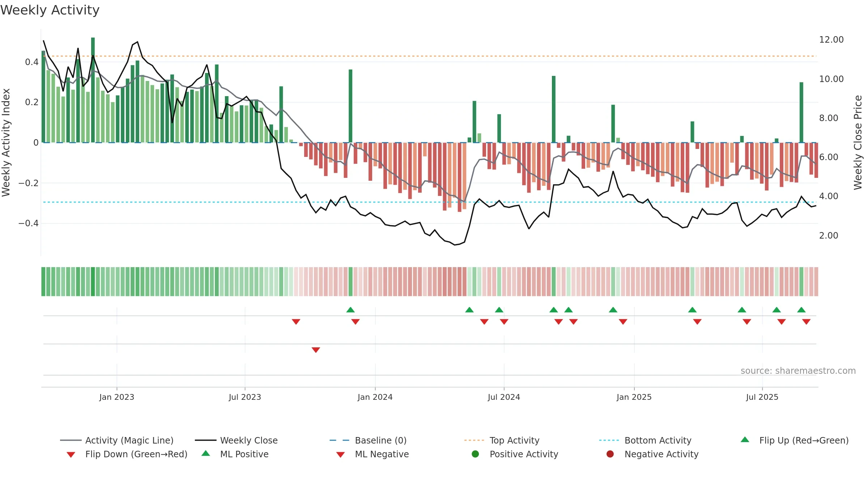The height and width of the screenshot is (488, 868).
Task: Click the source: sharemaestro.com text
Action: pyautogui.click(x=798, y=371)
